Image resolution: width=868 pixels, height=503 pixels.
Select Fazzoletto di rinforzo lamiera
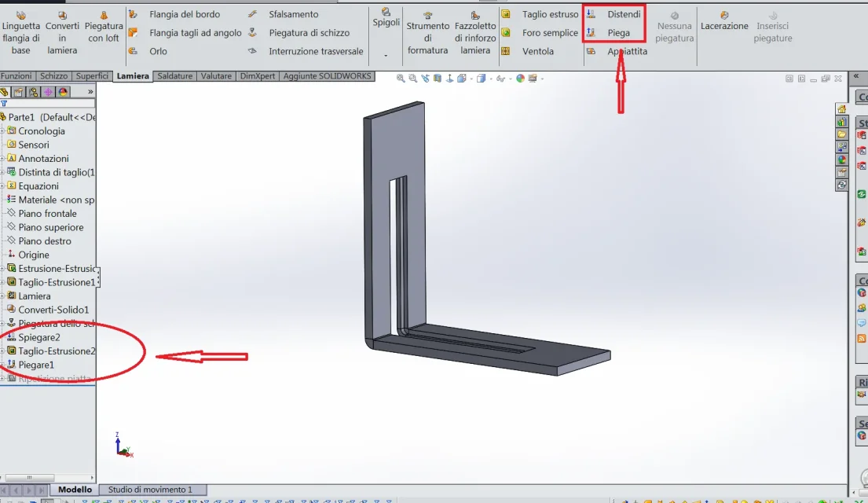point(475,32)
